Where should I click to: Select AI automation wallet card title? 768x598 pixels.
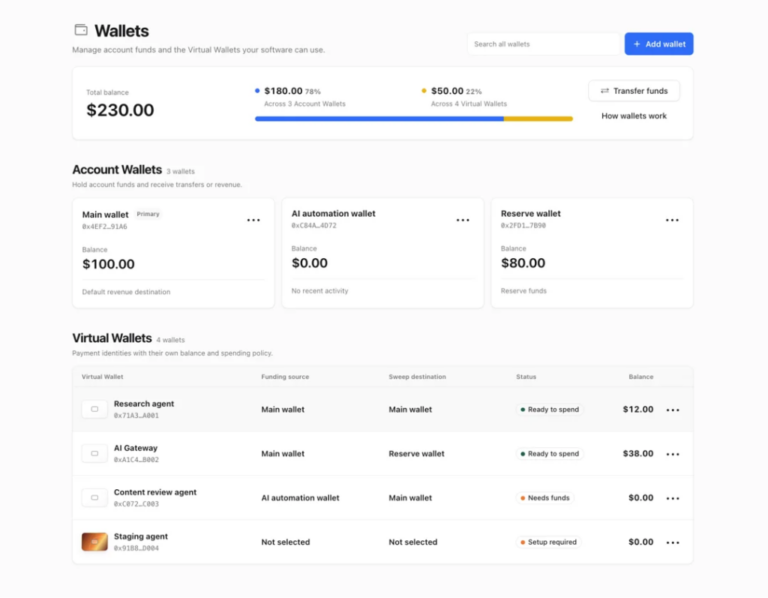coord(333,214)
